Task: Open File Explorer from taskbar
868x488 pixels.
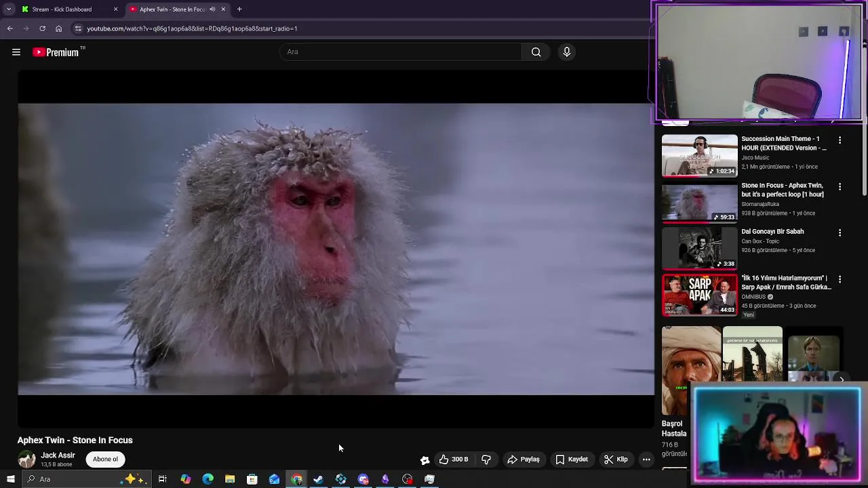Action: (x=230, y=479)
